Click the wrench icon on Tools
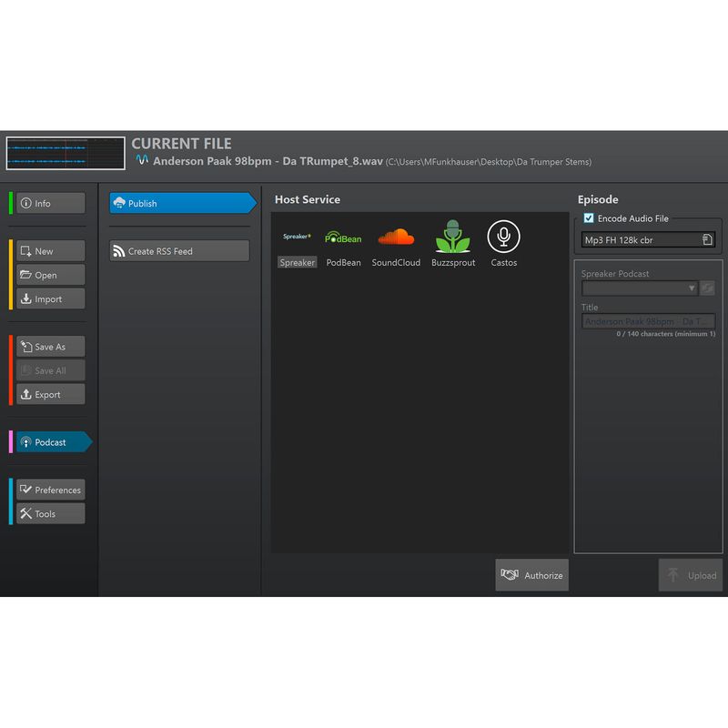Screen dimensions: 728x728 pos(26,513)
